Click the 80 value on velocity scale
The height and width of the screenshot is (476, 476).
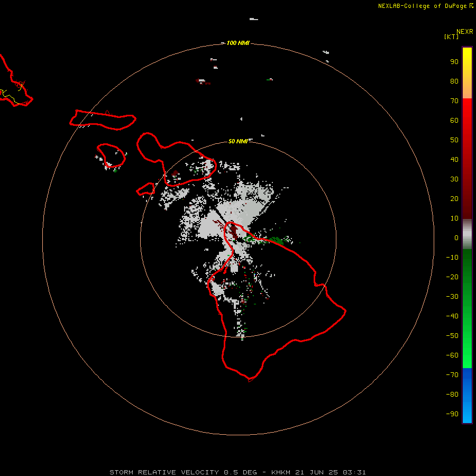pos(454,81)
